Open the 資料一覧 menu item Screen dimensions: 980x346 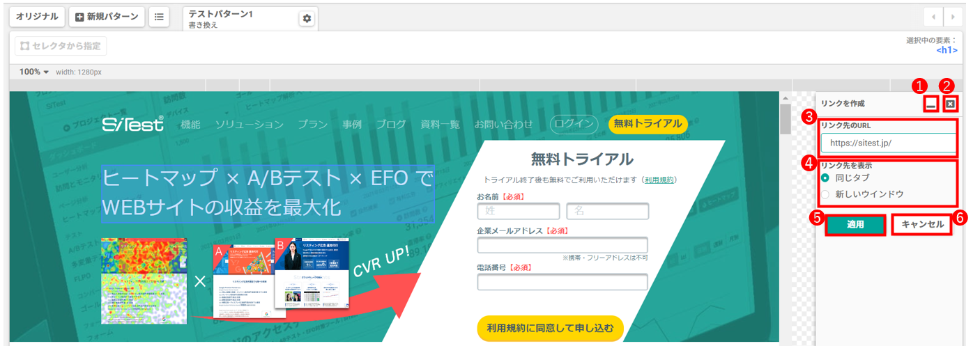tap(440, 124)
